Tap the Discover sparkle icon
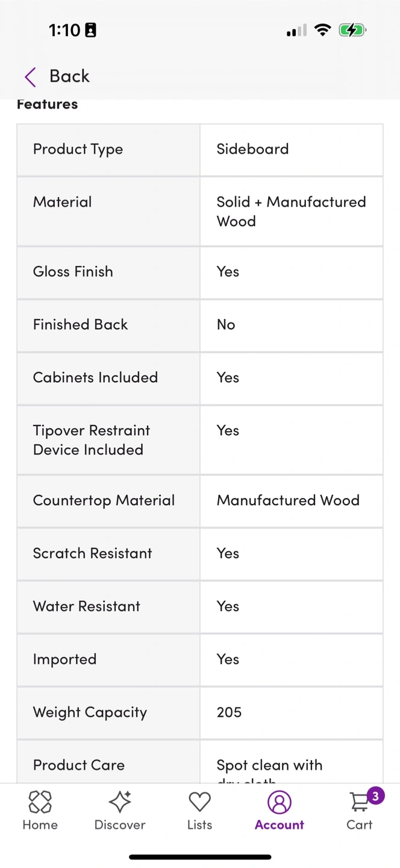The width and height of the screenshot is (400, 868). click(120, 802)
